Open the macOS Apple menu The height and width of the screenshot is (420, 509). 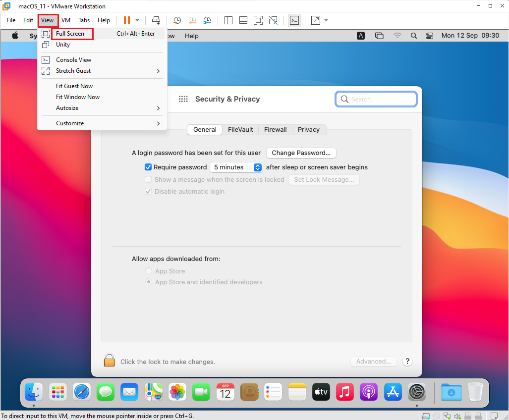coord(15,36)
